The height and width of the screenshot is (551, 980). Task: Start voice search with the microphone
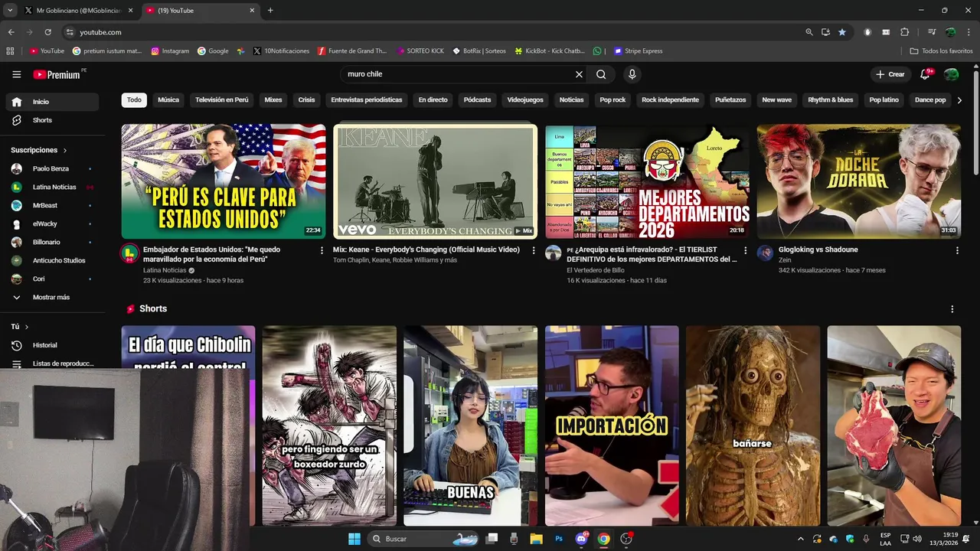(x=632, y=74)
